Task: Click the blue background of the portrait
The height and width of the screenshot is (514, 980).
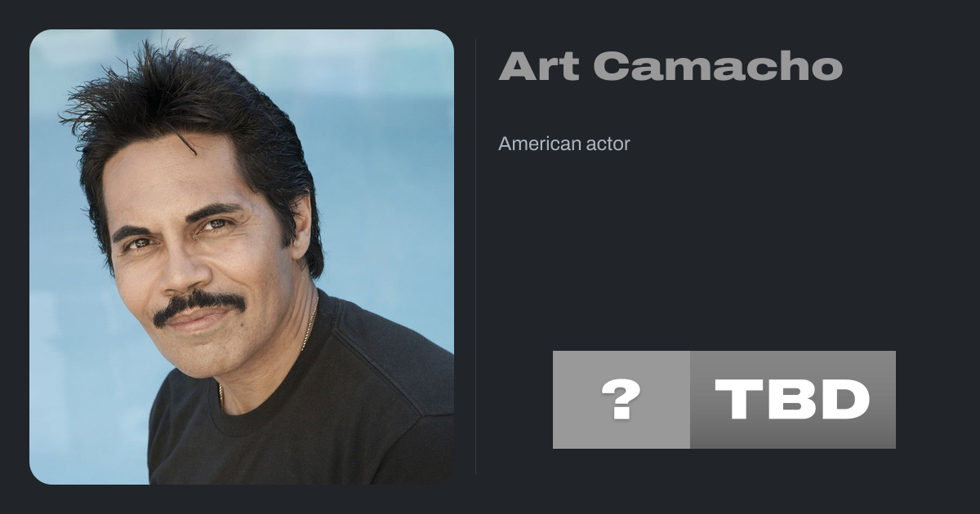Action: tap(384, 163)
